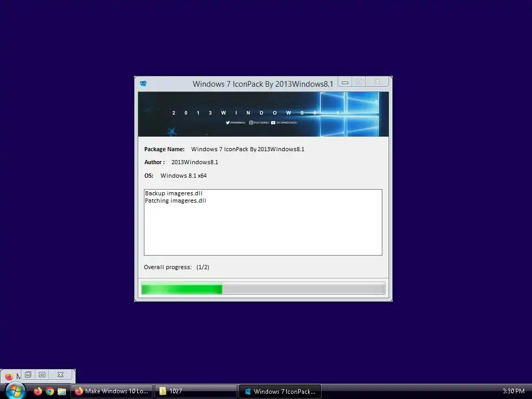Screen dimensions: 532x399
Task: Close the minimized window above the taskbar
Action: [x=60, y=375]
